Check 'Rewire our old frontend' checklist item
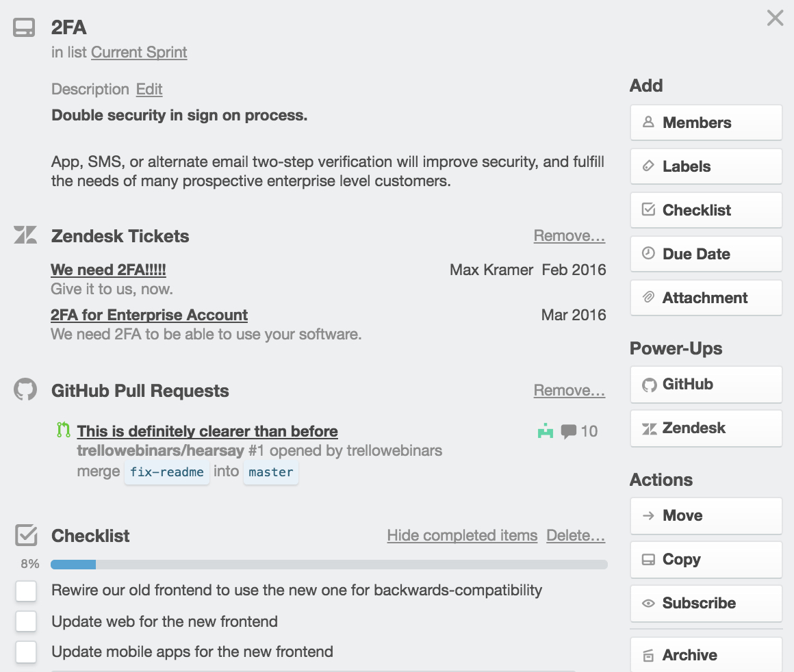 26,591
